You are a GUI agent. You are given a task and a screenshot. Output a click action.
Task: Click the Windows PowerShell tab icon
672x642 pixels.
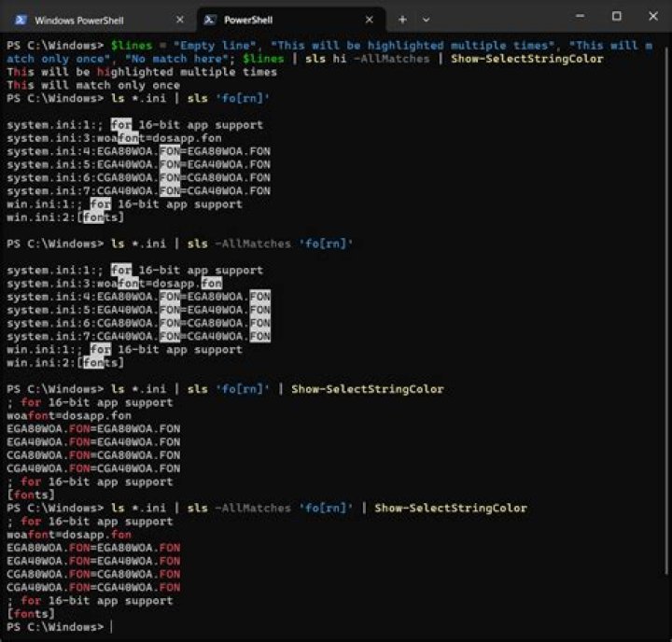[21, 20]
